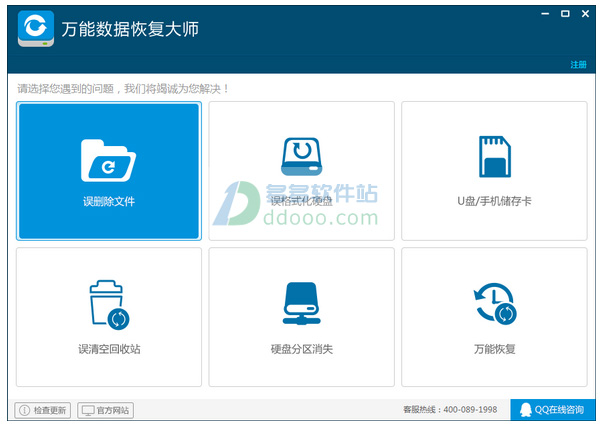Click the prompt text 请选择您遇到的问题
The width and height of the screenshot is (604, 426).
click(x=66, y=89)
